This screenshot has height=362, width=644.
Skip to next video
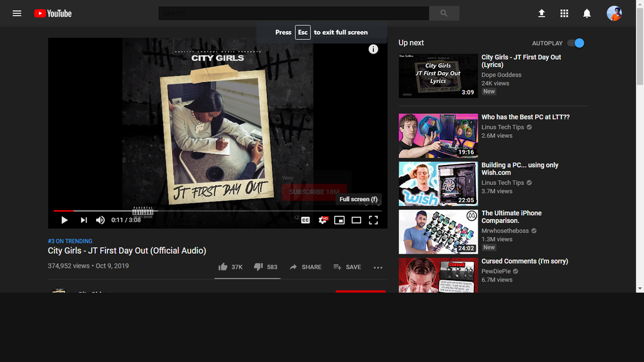tap(83, 220)
